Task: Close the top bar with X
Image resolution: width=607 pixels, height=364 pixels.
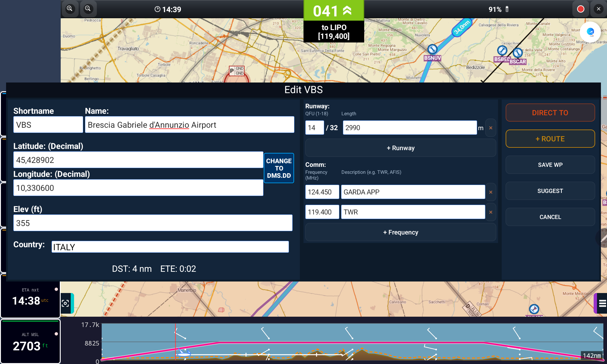Action: click(x=599, y=9)
